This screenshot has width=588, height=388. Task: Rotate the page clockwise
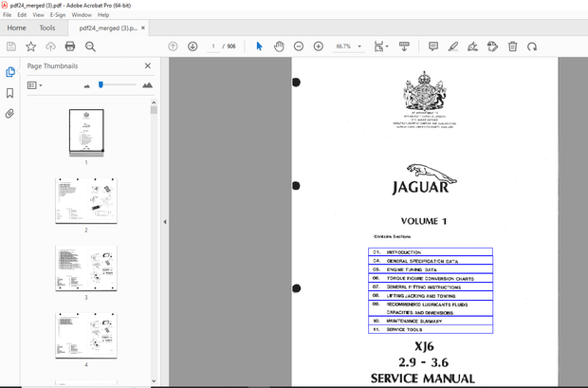(532, 46)
